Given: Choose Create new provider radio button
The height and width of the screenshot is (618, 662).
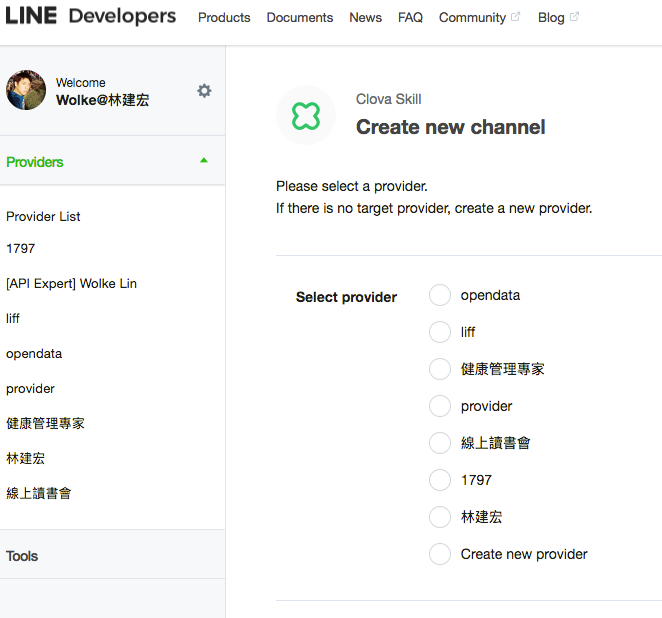Looking at the screenshot, I should (x=440, y=554).
